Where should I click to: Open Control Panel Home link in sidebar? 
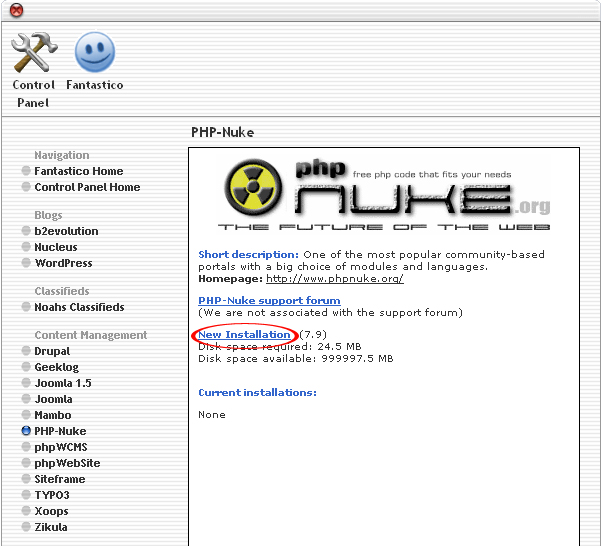coord(87,187)
